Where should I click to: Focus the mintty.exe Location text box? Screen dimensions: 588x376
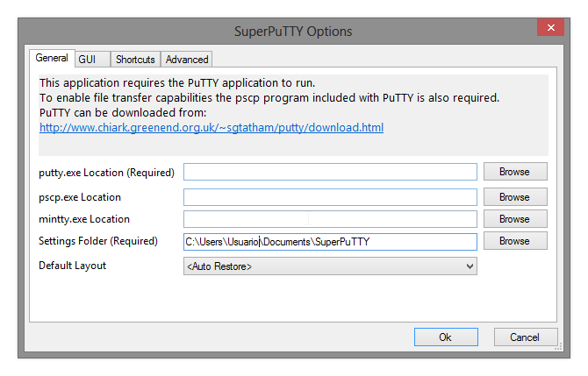pos(330,219)
